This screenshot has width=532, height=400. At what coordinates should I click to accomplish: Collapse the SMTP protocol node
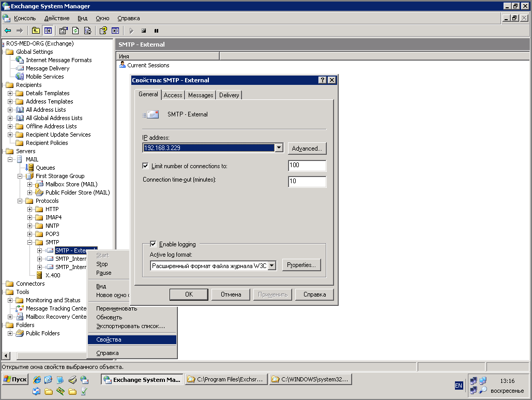pos(29,243)
